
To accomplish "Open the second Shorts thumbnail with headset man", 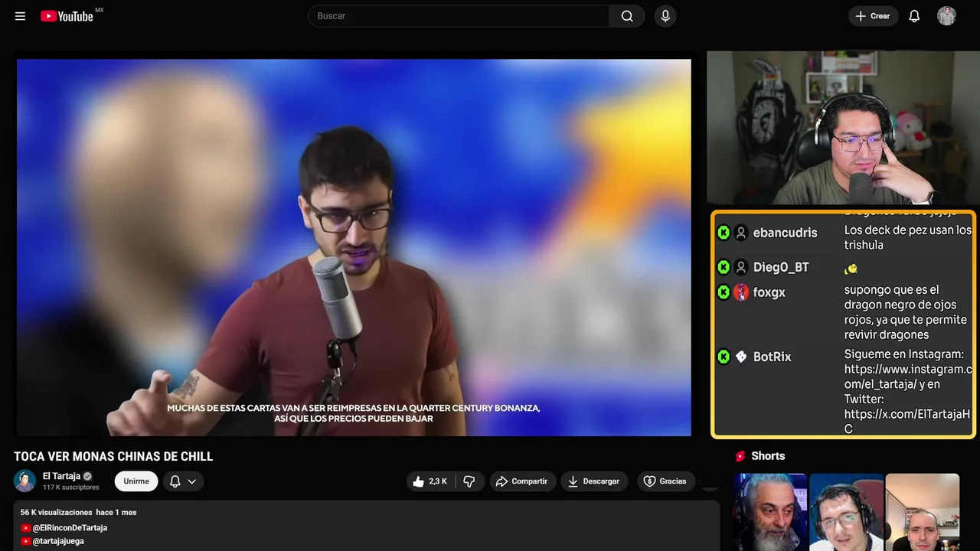I will point(846,512).
